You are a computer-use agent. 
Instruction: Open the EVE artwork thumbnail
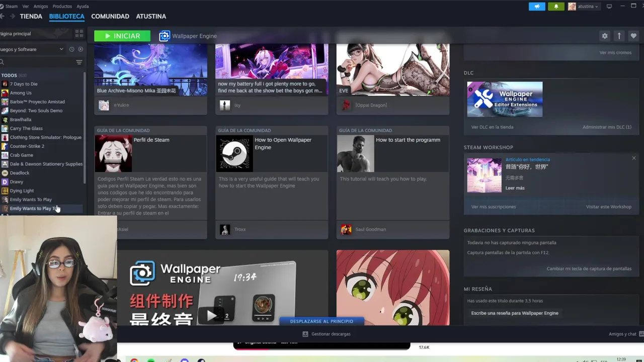pyautogui.click(x=393, y=69)
